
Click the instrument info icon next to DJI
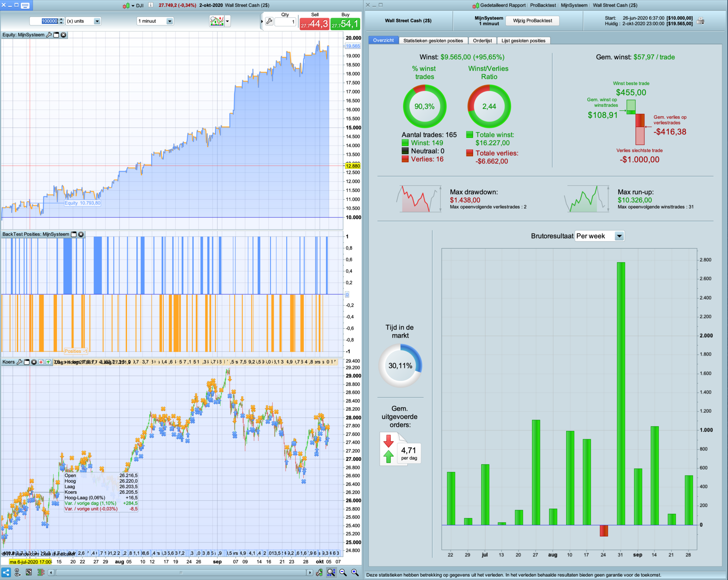pyautogui.click(x=151, y=5)
